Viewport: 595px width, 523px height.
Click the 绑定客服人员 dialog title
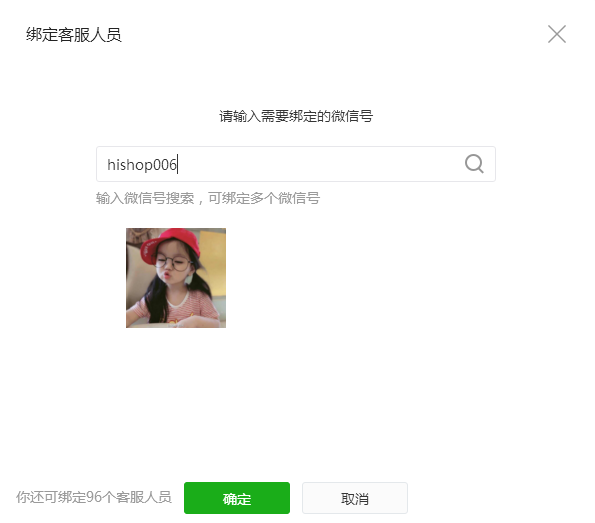click(x=74, y=35)
